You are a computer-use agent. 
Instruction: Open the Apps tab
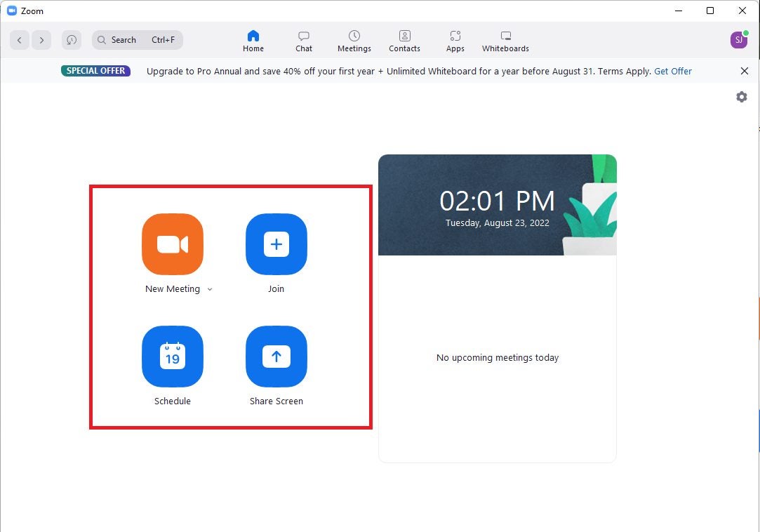point(455,41)
